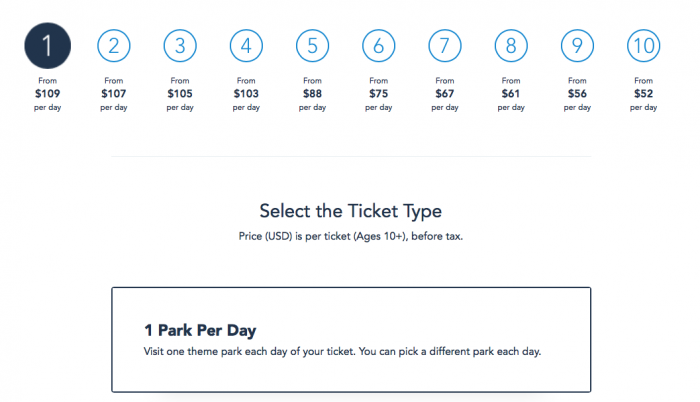Click the $88 per day price
The height and width of the screenshot is (402, 700).
[x=312, y=93]
